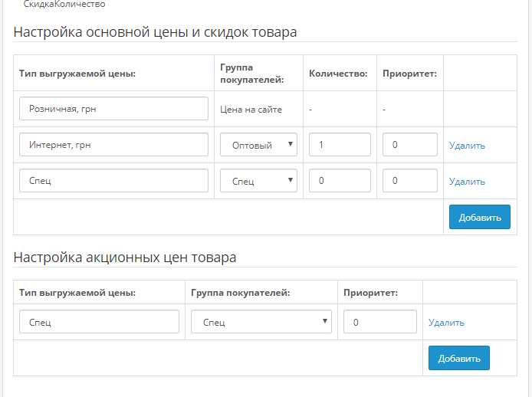The height and width of the screenshot is (397, 532).
Task: Remove the promotional price row via Удалить
Action: pos(446,323)
